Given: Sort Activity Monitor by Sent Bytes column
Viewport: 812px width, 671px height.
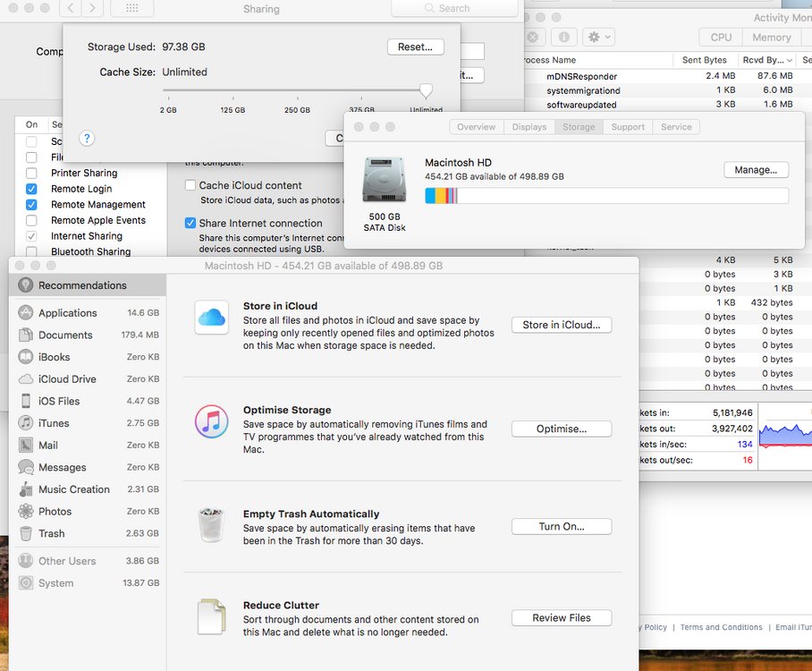Looking at the screenshot, I should (x=705, y=60).
